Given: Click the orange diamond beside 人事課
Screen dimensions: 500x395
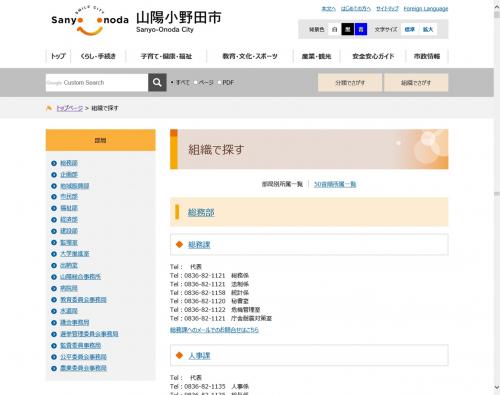Looking at the screenshot, I should coord(179,355).
